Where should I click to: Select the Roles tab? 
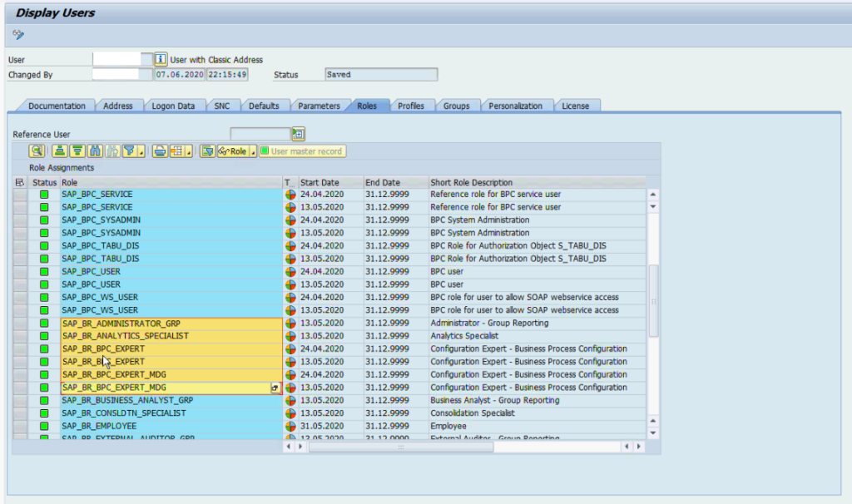367,106
